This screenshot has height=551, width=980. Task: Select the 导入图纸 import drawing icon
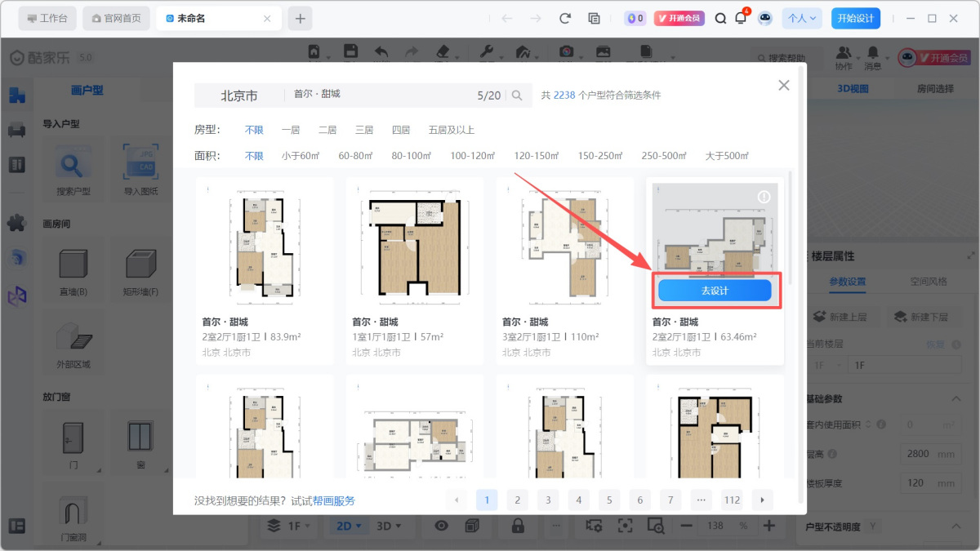coord(140,167)
